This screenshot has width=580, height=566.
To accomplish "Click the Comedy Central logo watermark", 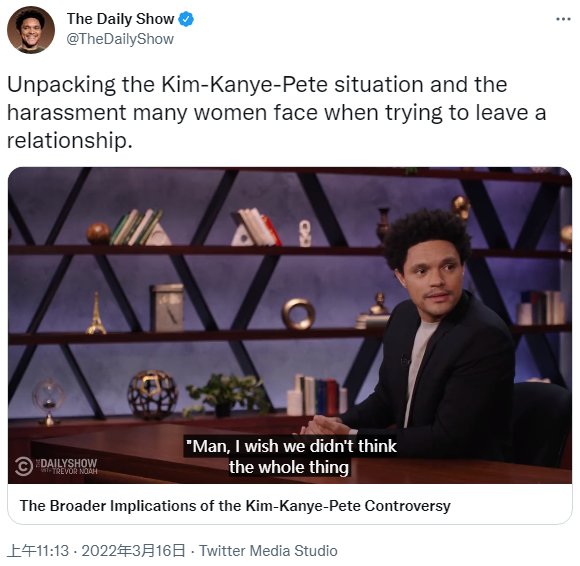I will pyautogui.click(x=24, y=466).
